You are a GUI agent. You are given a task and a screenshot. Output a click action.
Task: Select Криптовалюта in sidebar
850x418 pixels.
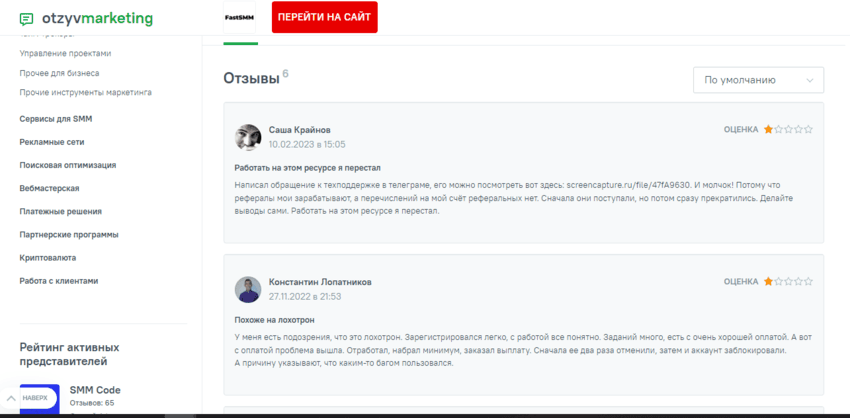48,258
